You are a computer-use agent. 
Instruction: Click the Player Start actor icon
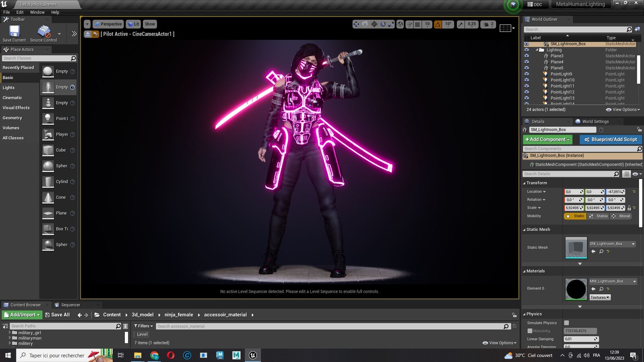click(x=48, y=134)
